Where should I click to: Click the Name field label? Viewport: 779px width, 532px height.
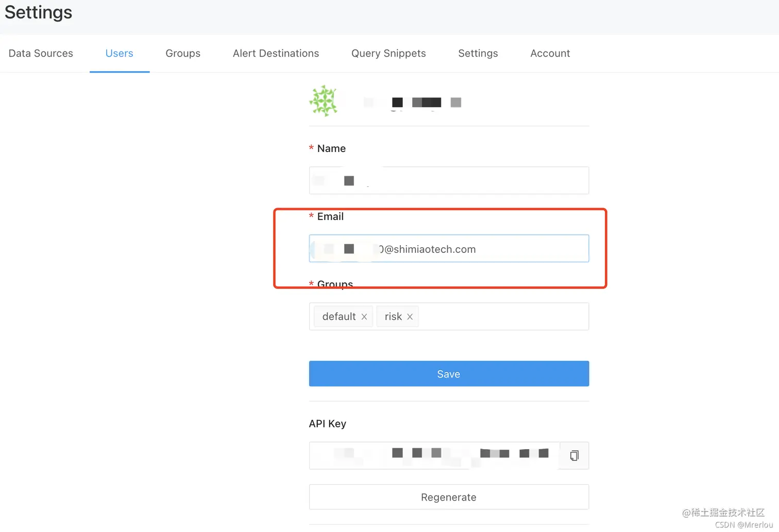[x=331, y=148]
